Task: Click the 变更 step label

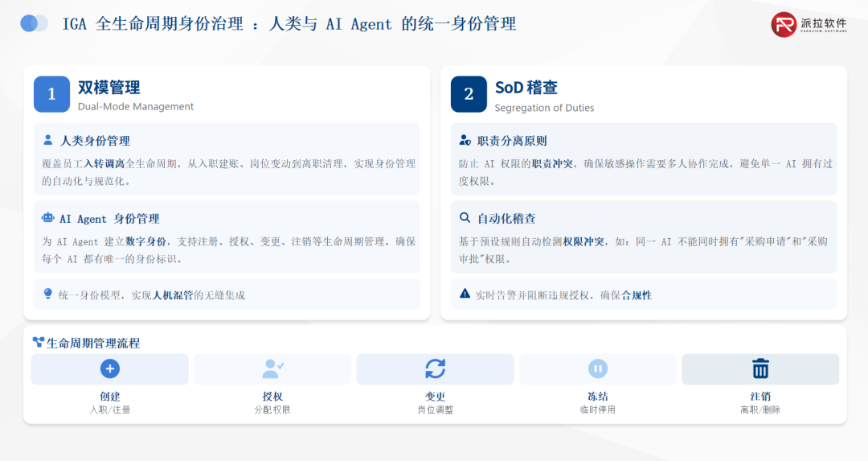Action: pos(435,396)
